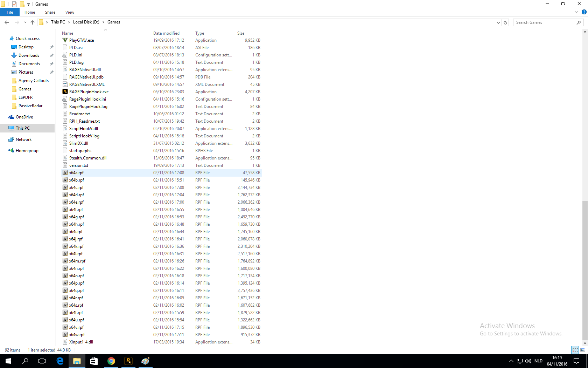Image resolution: width=588 pixels, height=368 pixels.
Task: Switch to the View ribbon tab
Action: (x=70, y=12)
